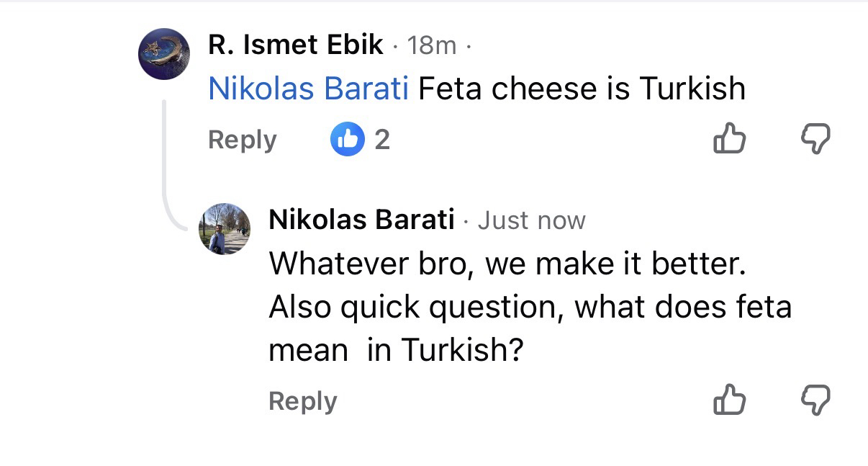This screenshot has width=868, height=466.
Task: Open R. Ismet Ebik's profile name
Action: pos(295,45)
